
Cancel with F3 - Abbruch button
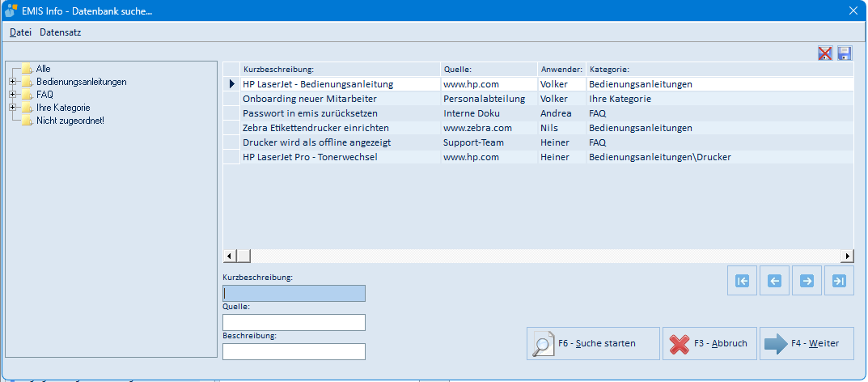point(709,343)
